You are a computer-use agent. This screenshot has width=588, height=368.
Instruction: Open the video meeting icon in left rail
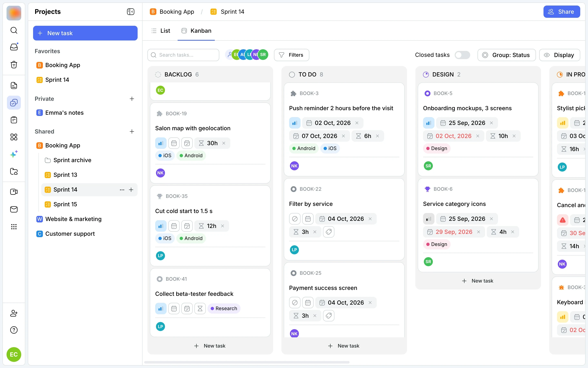(14, 192)
